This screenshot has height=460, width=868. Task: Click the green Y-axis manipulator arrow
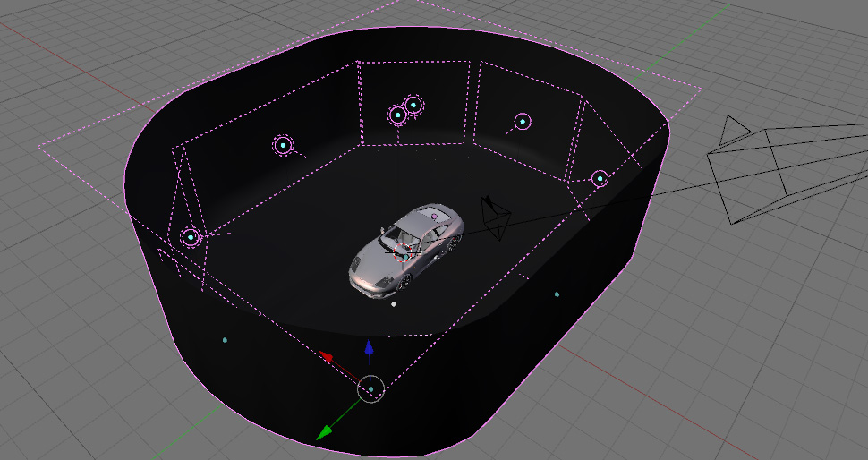pos(325,431)
